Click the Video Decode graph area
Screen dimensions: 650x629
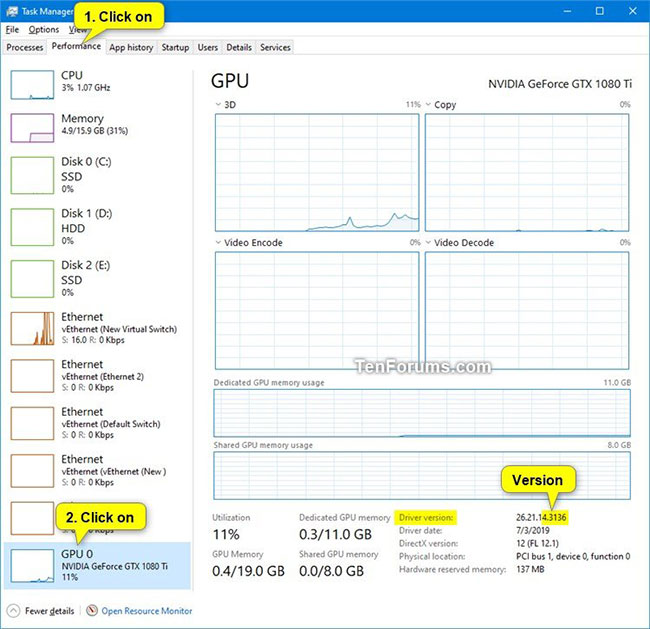[x=527, y=310]
